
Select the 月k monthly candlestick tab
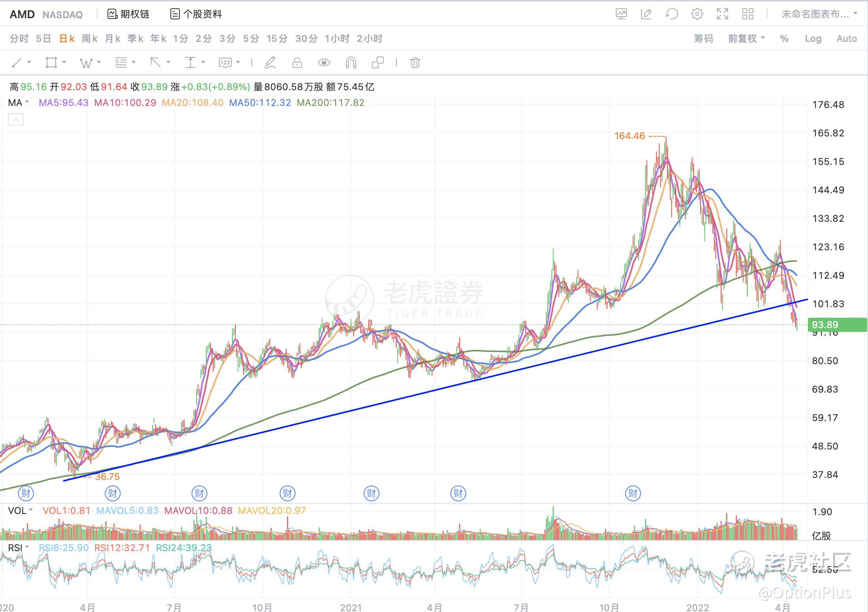pyautogui.click(x=113, y=39)
